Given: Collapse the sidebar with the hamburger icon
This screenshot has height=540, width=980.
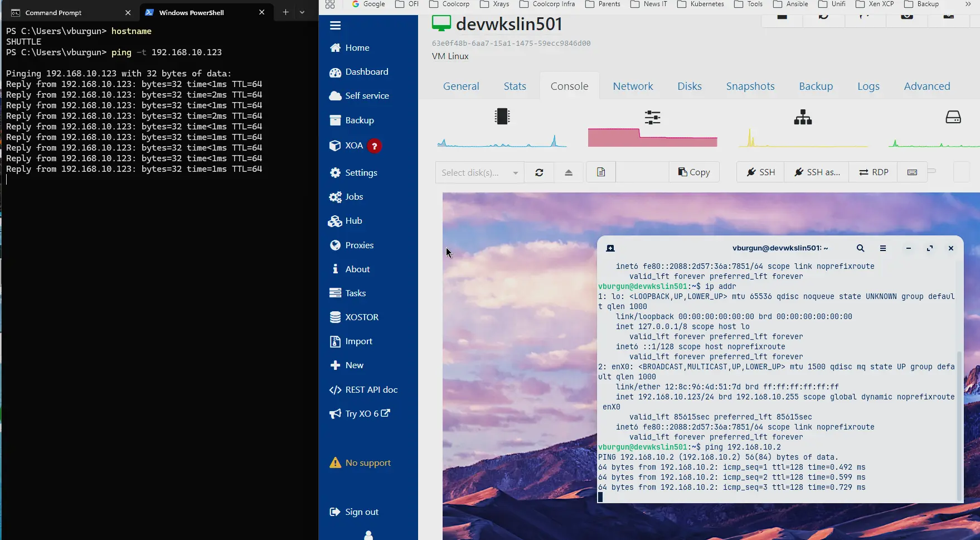Looking at the screenshot, I should (x=335, y=25).
